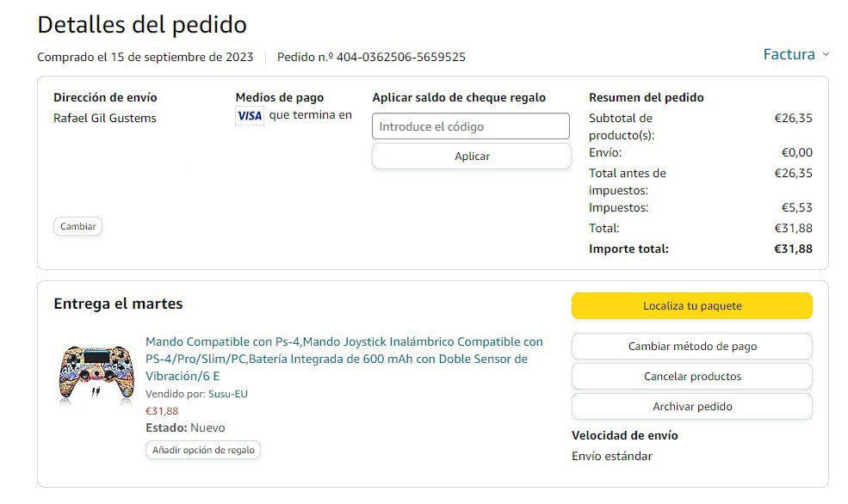Open the game controller product thumbnail
Image resolution: width=848 pixels, height=504 pixels.
[96, 374]
